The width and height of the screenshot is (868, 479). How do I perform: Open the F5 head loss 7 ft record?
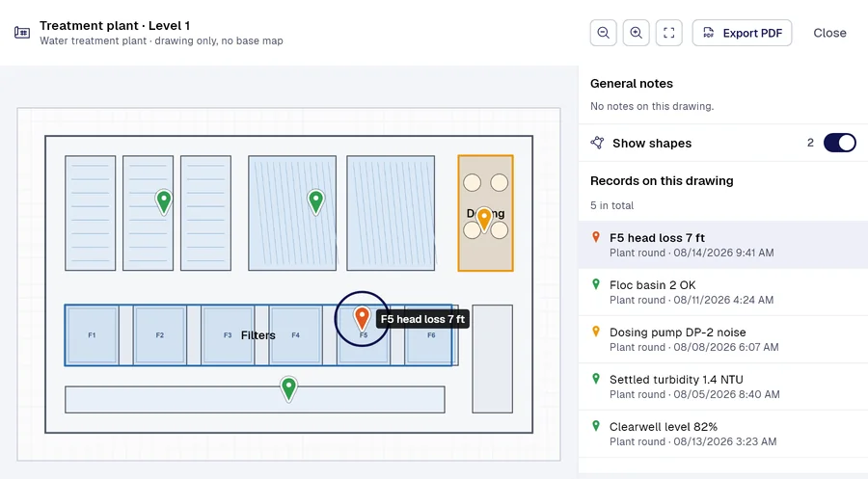(723, 245)
